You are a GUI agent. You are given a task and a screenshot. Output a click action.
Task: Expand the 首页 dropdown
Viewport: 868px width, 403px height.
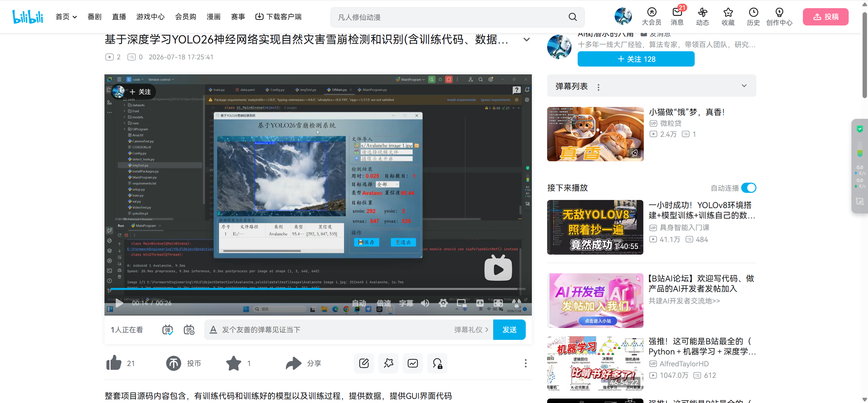tap(66, 17)
